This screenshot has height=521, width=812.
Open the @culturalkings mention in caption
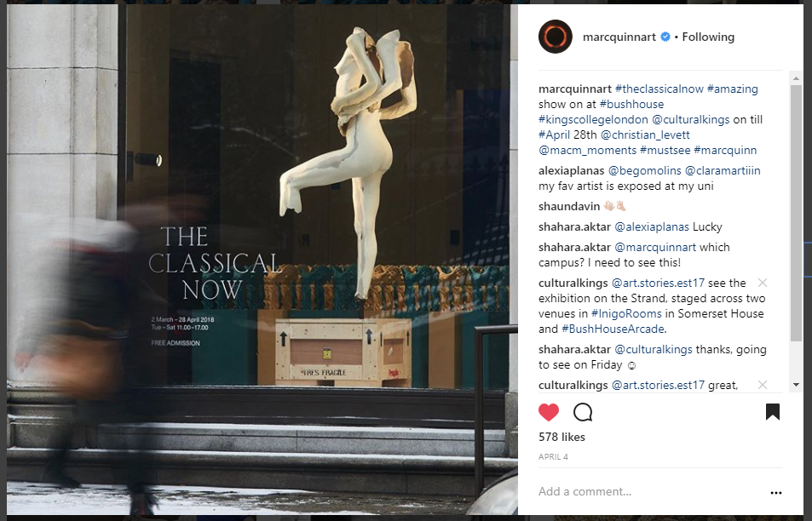690,119
